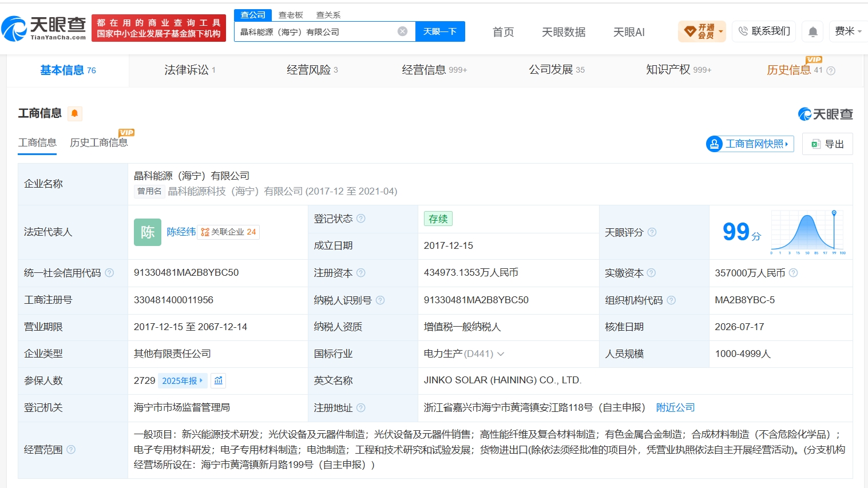Open the 知识产权 tab
Screen dimensions: 868x488
[x=679, y=70]
